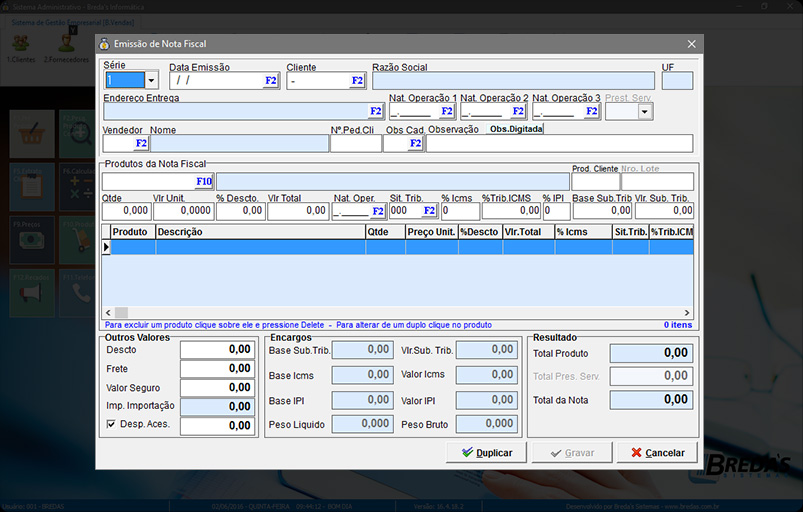Click the Obs Cad. F2 lookup icon

tap(416, 144)
